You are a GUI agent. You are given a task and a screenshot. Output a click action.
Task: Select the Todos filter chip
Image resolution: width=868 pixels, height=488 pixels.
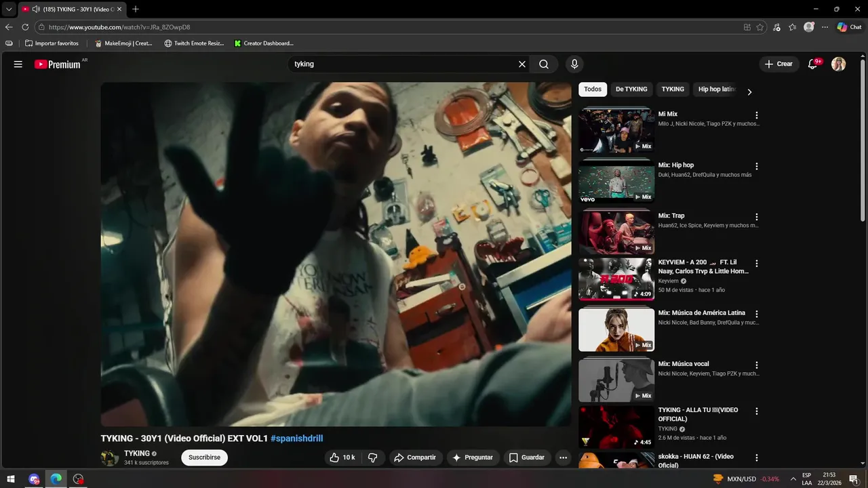593,89
